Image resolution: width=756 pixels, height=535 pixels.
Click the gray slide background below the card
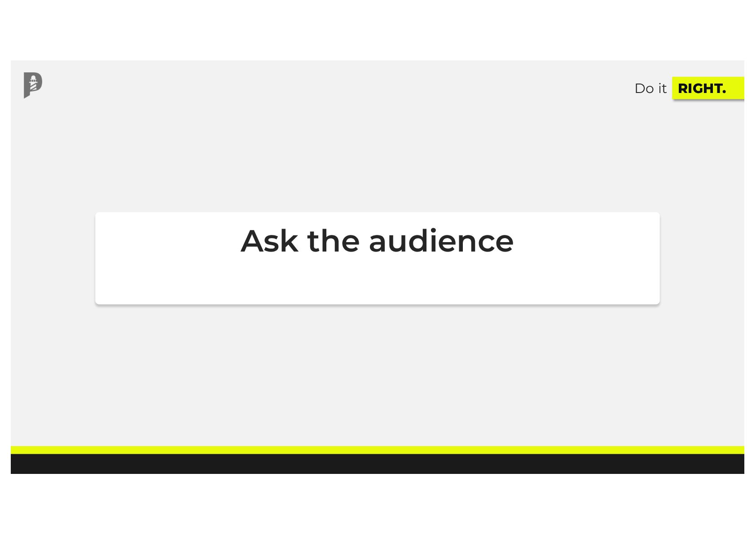click(x=378, y=375)
